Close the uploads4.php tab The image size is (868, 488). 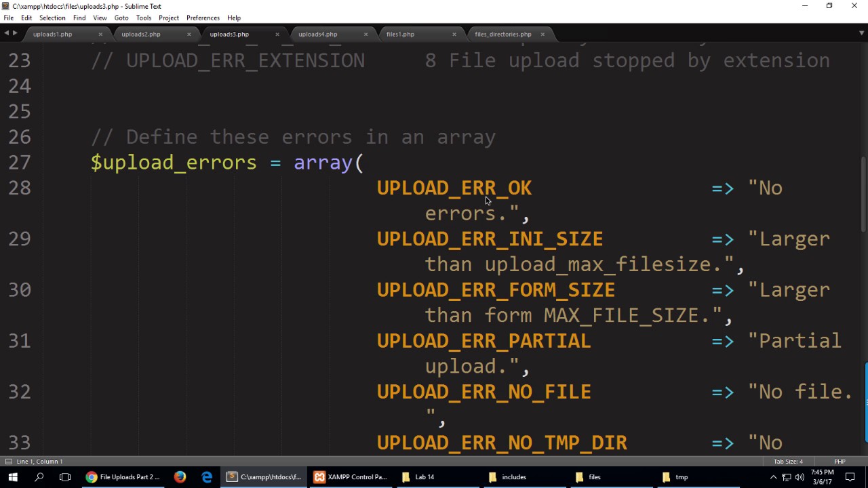coord(366,34)
